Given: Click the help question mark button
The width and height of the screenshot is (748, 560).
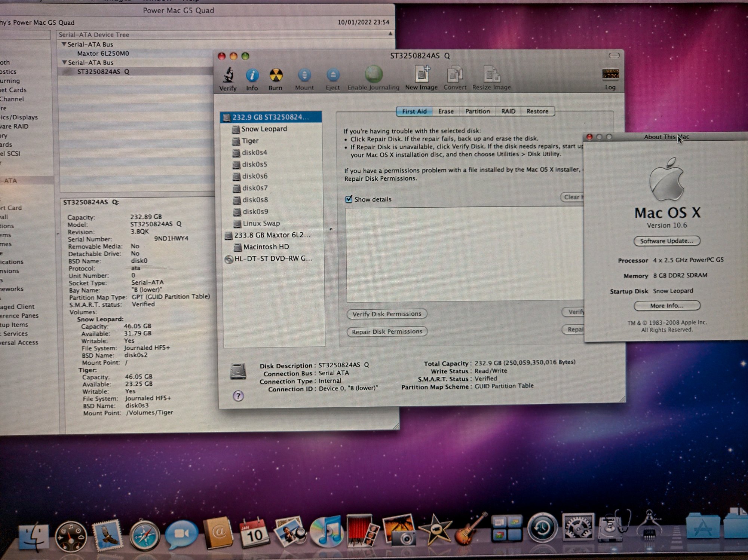Looking at the screenshot, I should [238, 396].
